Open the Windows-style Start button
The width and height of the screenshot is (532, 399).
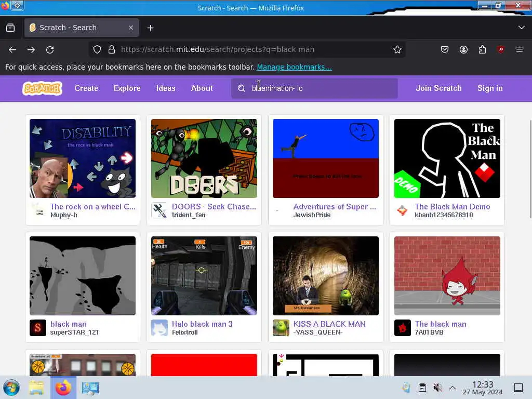pos(11,388)
